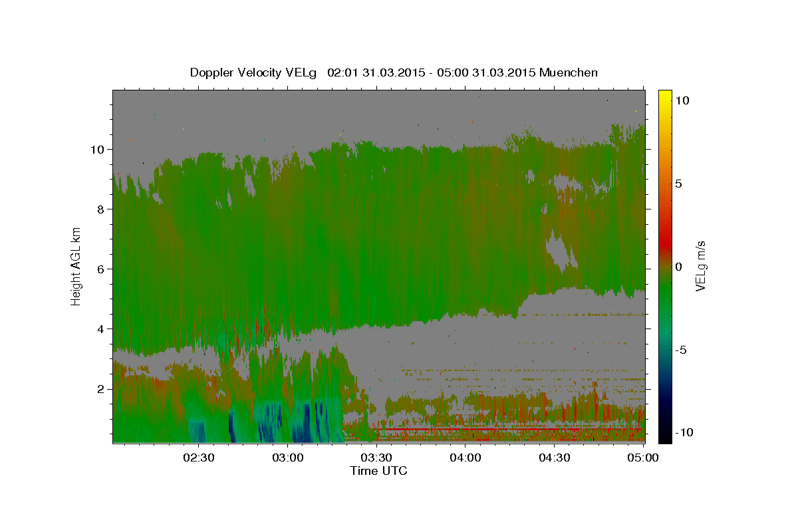798x532 pixels.
Task: Click the height axis label '2'
Action: coord(100,388)
